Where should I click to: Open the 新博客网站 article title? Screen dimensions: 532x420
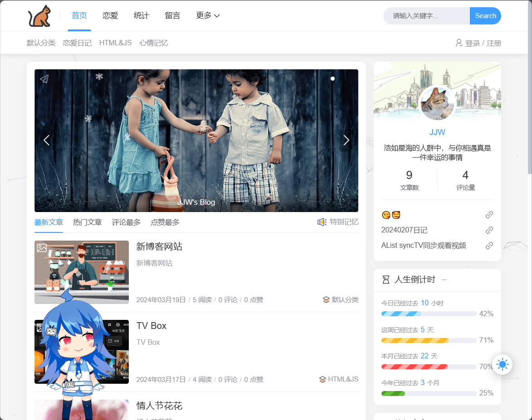(x=160, y=246)
